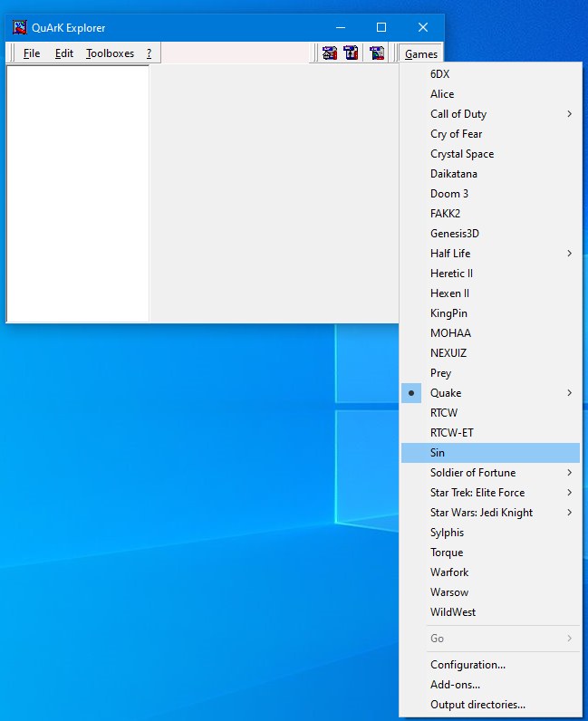The height and width of the screenshot is (721, 588).
Task: Click the Games menu button
Action: 421,53
